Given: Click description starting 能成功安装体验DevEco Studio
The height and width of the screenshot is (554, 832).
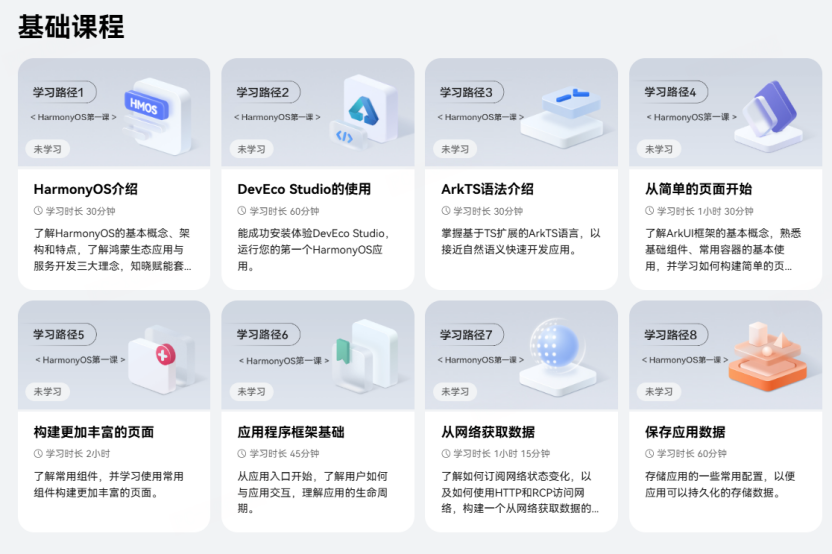Looking at the screenshot, I should pos(313,249).
